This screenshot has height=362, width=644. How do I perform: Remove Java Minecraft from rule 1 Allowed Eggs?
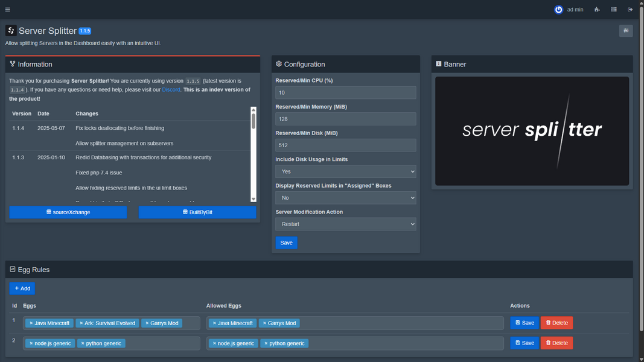[x=214, y=323]
